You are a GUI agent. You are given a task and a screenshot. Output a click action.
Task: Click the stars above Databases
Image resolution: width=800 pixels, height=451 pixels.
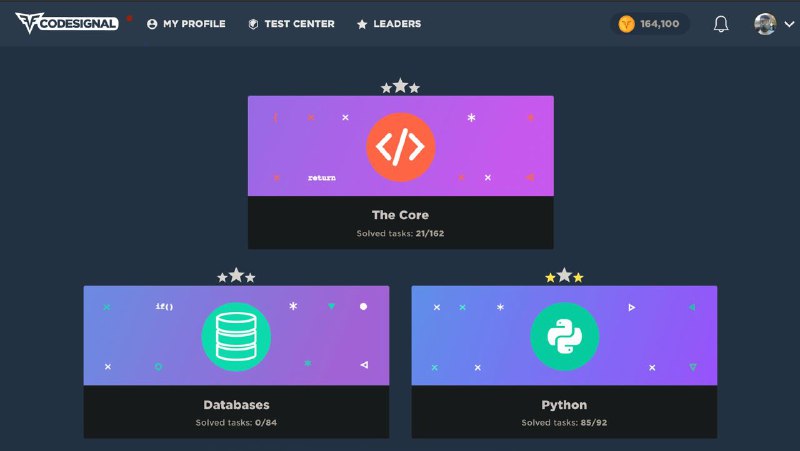point(236,276)
